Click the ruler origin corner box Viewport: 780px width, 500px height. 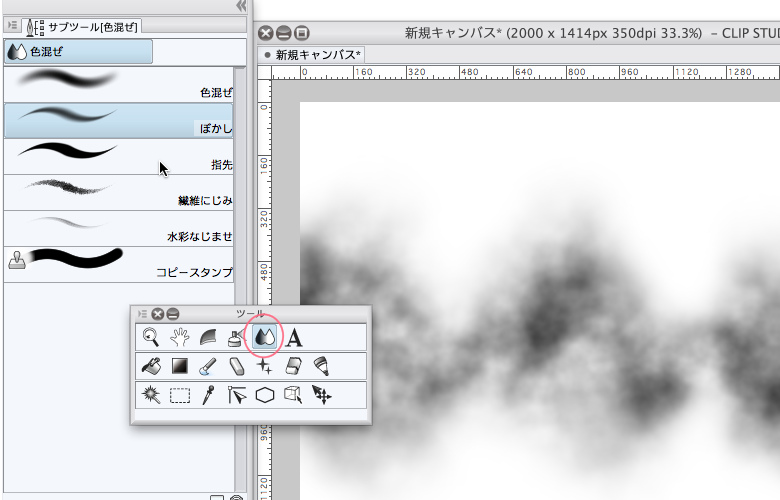[265, 73]
